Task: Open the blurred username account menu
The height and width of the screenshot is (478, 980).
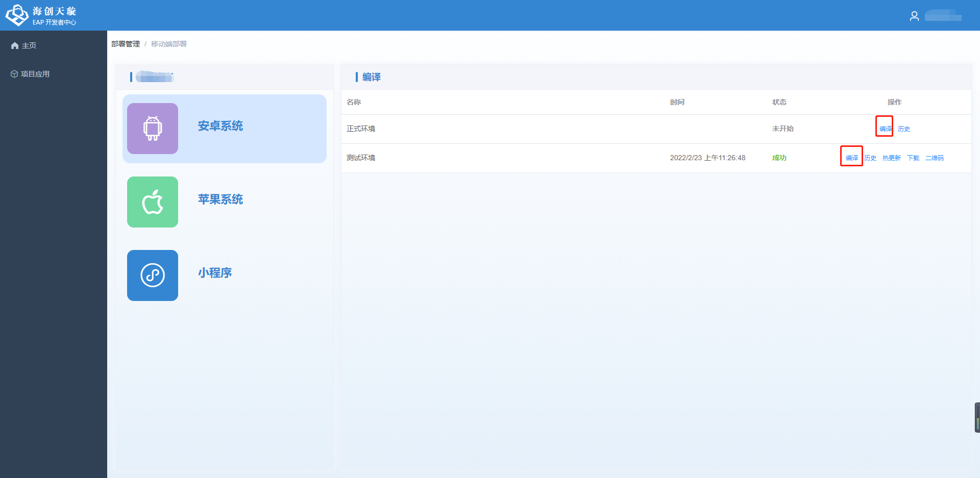Action: click(943, 16)
